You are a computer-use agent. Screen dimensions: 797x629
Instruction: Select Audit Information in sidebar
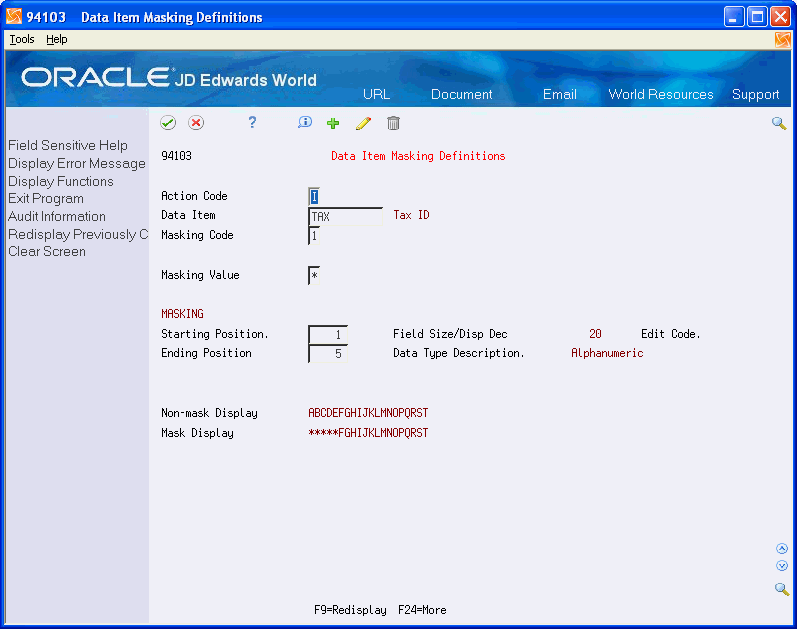(x=56, y=216)
